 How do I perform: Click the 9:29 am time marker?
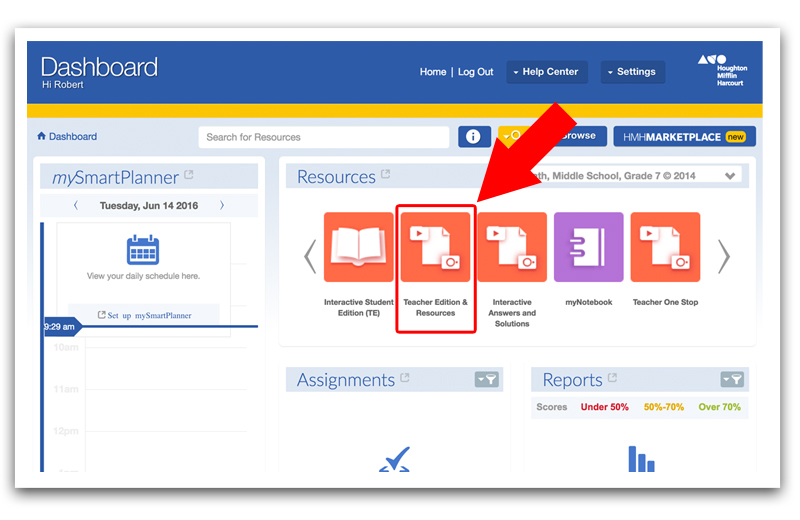(x=61, y=327)
